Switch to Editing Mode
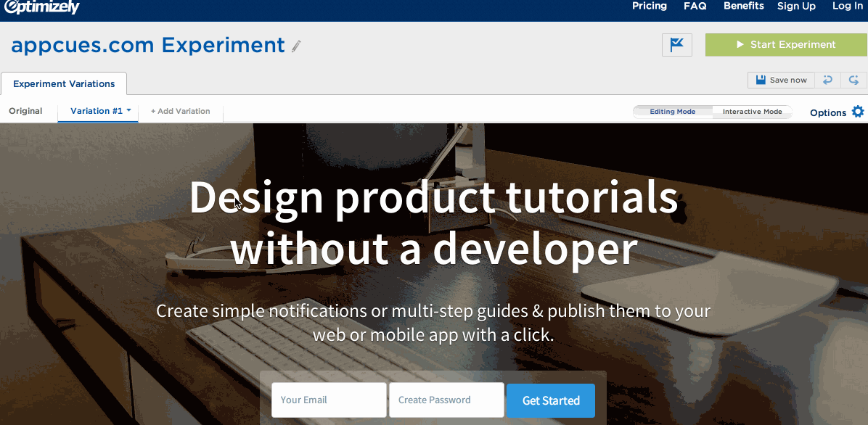This screenshot has width=868, height=425. (x=673, y=111)
